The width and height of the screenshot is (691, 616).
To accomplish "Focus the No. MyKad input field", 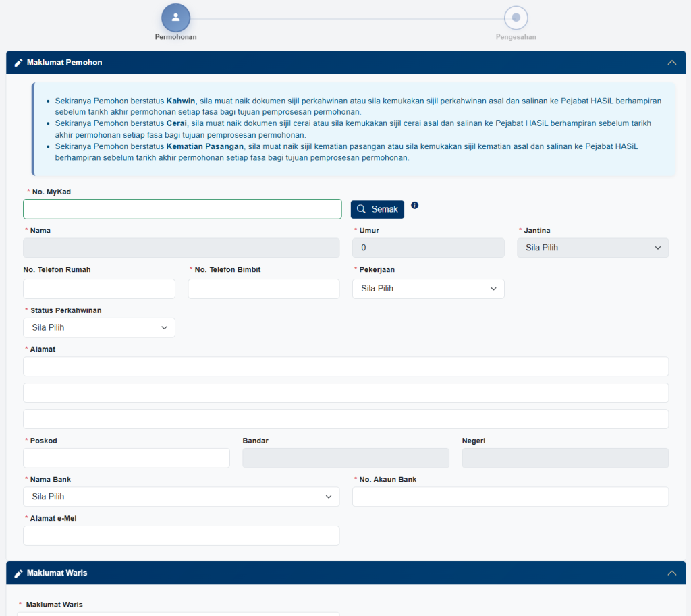I will pos(182,209).
